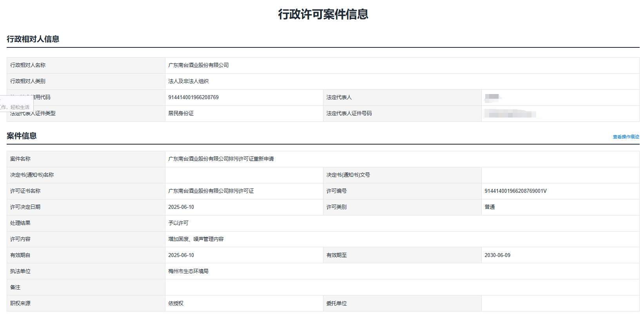Select the 予以许可 result text
644x315 pixels.
(178, 223)
